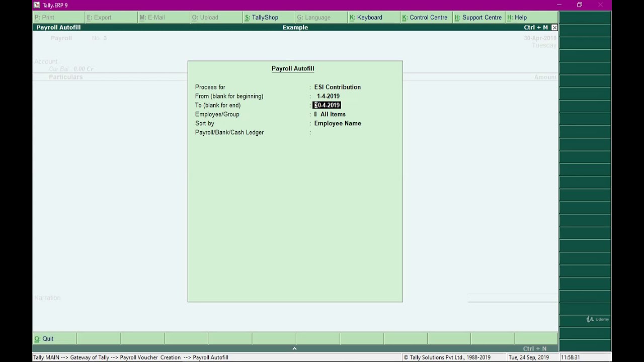Restore down the Tally.ERP 9 window
This screenshot has height=362, width=644.
(x=580, y=5)
